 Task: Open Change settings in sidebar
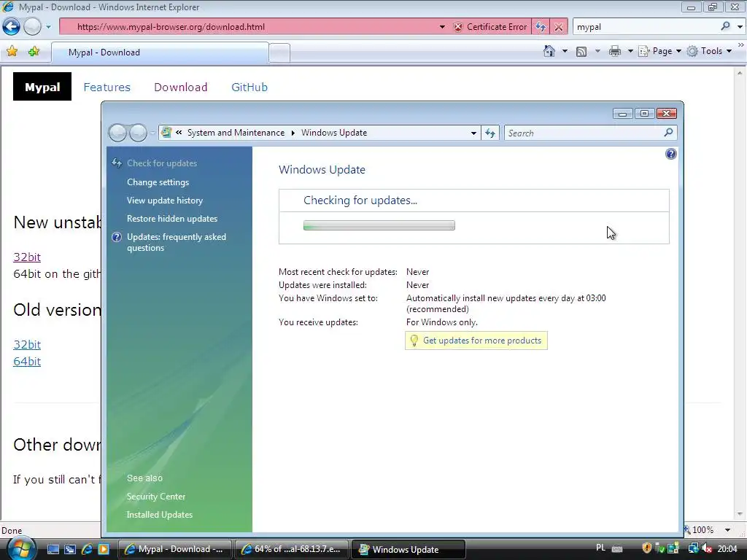pyautogui.click(x=158, y=182)
